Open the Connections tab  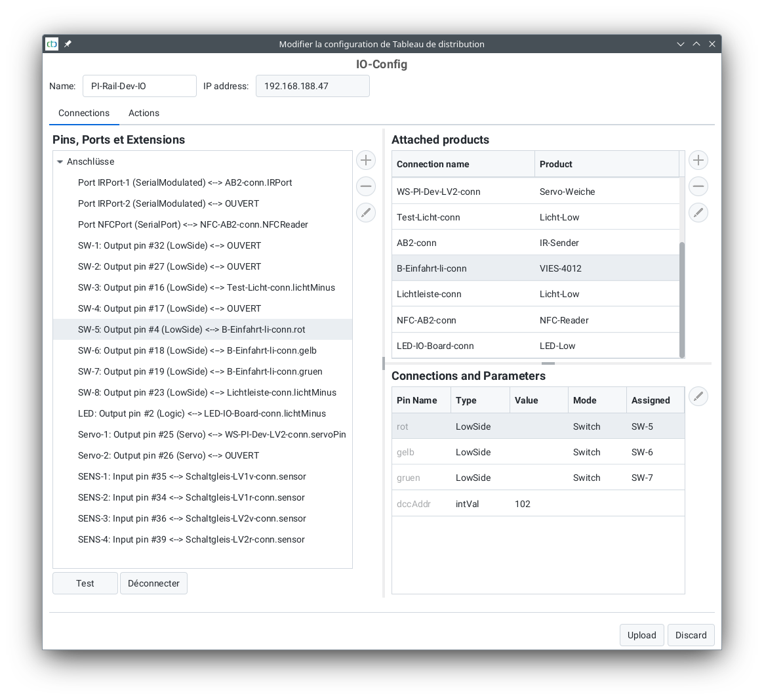click(x=84, y=113)
